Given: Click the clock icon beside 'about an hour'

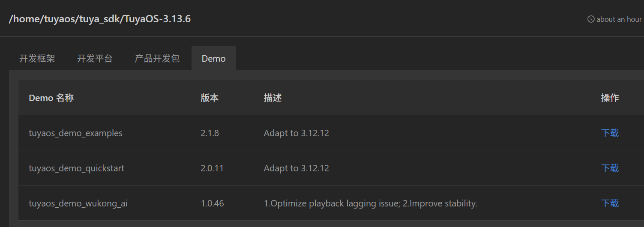Looking at the screenshot, I should (591, 19).
